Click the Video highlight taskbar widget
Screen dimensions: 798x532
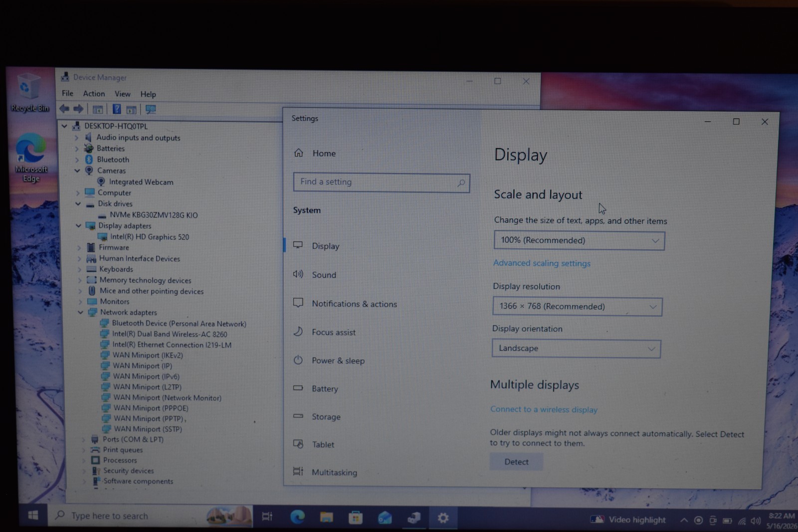tap(628, 520)
